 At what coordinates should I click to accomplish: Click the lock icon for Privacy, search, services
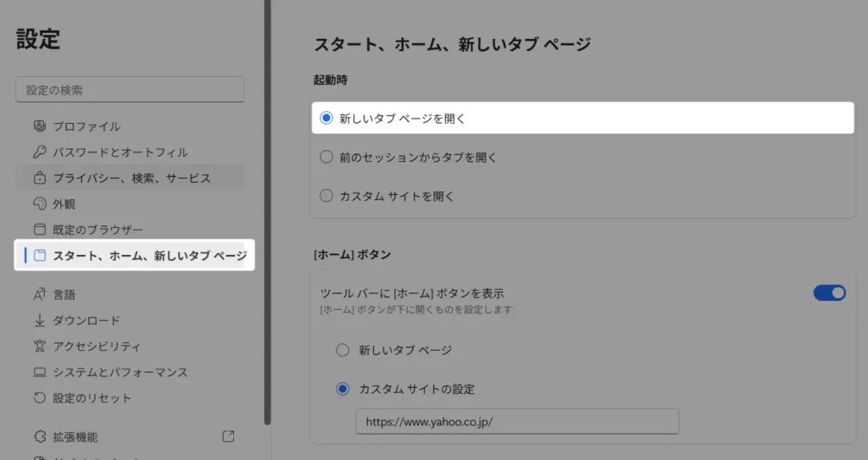(39, 178)
